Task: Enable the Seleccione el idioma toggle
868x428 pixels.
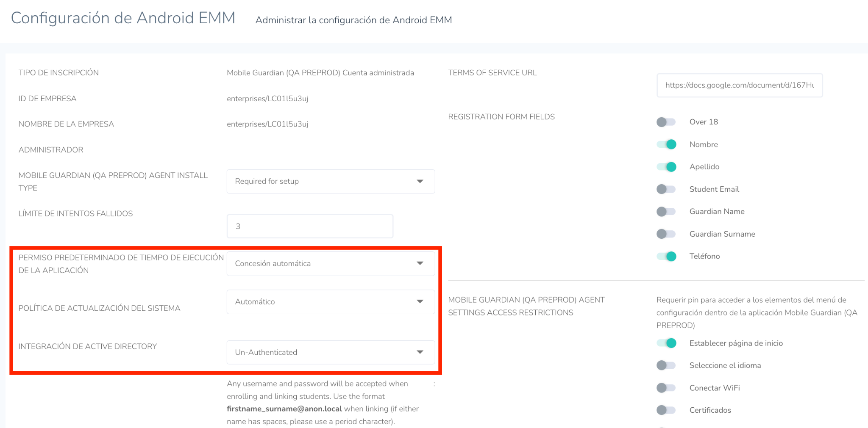Action: tap(666, 365)
